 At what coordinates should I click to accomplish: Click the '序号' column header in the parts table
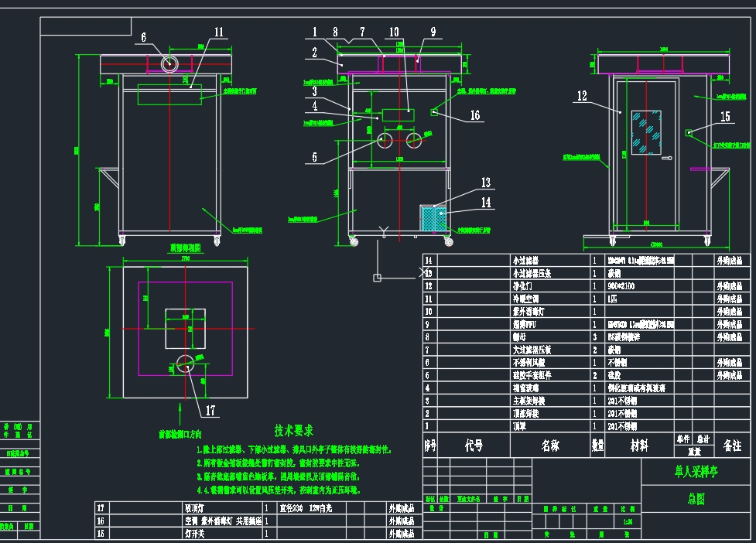pyautogui.click(x=430, y=446)
